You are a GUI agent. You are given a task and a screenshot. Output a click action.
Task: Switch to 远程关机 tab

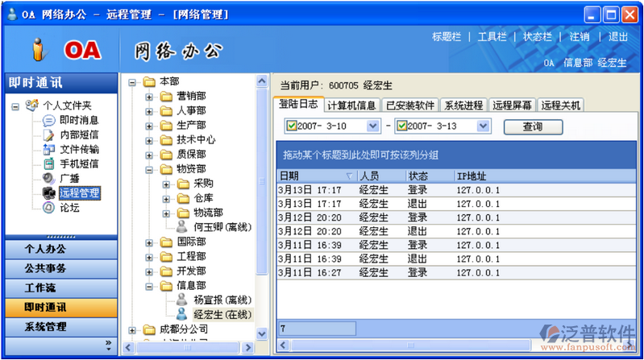[561, 106]
